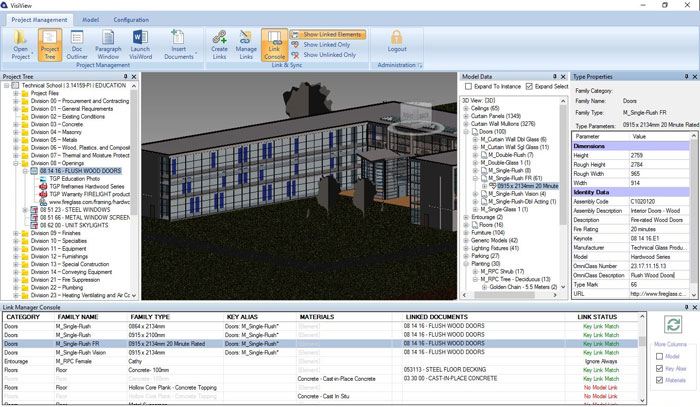Select Show Linked Only option
The width and height of the screenshot is (700, 407).
(x=325, y=44)
